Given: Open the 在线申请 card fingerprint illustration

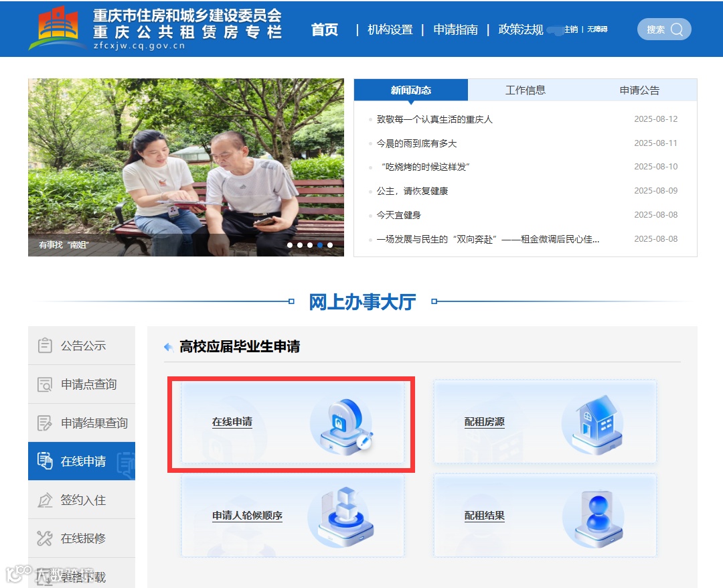Looking at the screenshot, I should [341, 427].
